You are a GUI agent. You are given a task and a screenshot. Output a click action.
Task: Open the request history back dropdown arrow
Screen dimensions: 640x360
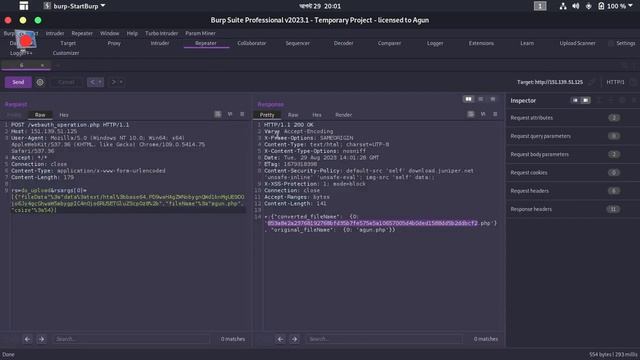pyautogui.click(x=100, y=82)
